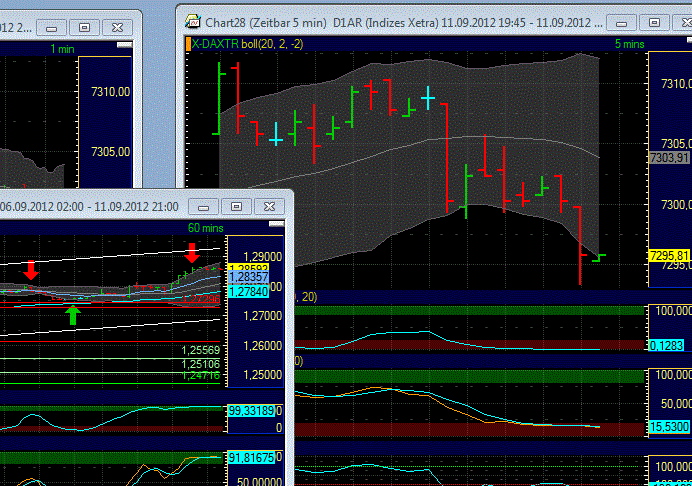Image resolution: width=692 pixels, height=486 pixels.
Task: Close the 1 min chart window
Action: 117,28
